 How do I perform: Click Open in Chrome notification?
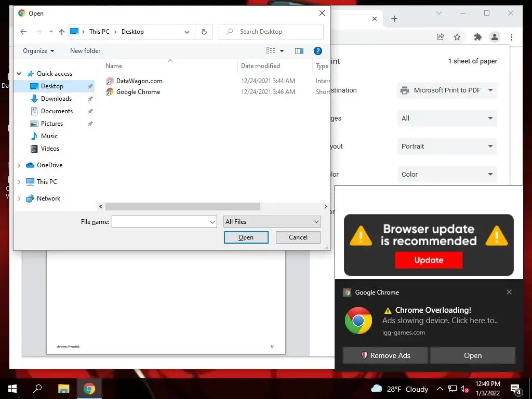(473, 355)
